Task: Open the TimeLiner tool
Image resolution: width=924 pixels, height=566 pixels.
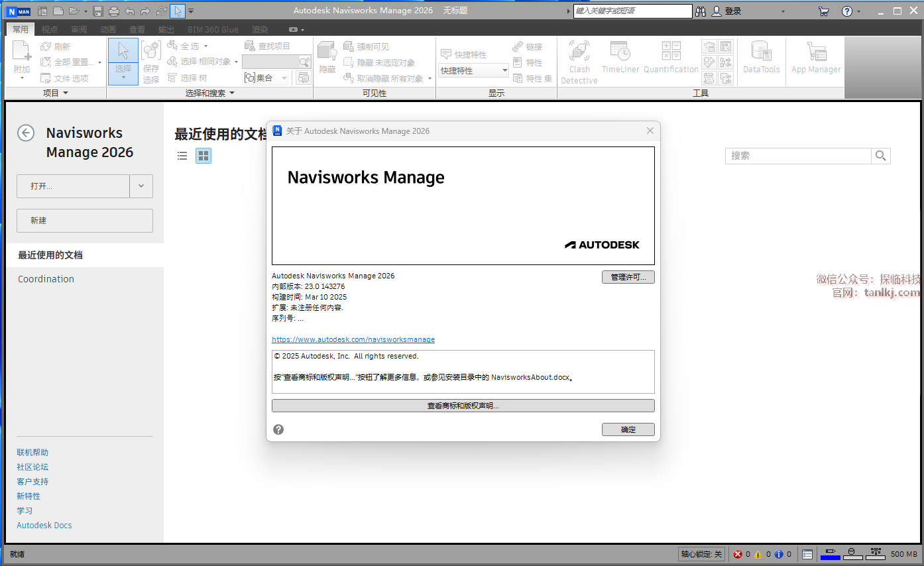Action: click(x=620, y=58)
